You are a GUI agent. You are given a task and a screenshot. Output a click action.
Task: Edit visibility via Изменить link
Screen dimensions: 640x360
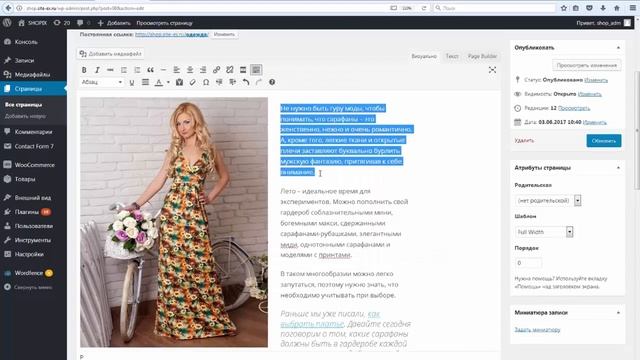(x=590, y=94)
